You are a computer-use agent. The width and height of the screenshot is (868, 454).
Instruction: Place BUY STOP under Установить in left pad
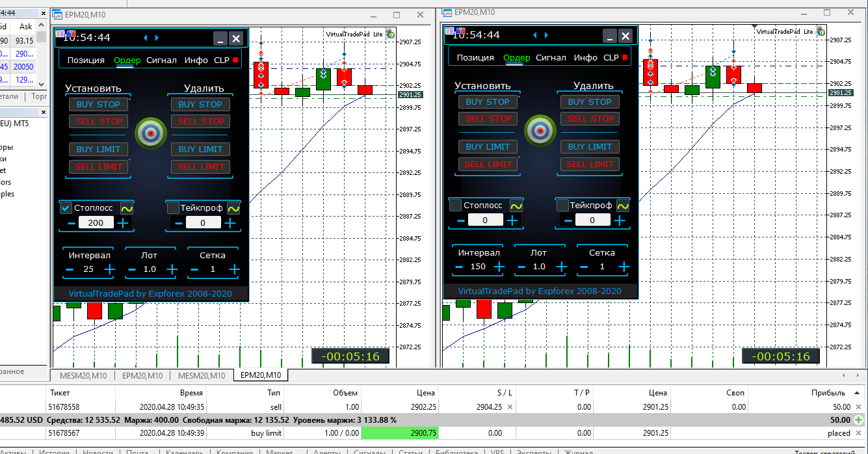[99, 104]
